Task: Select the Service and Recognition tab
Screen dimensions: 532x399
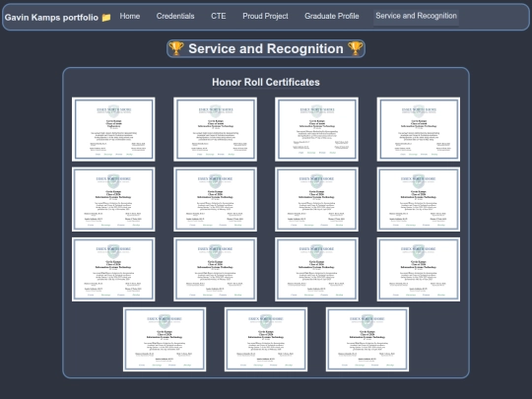Action: [x=417, y=16]
